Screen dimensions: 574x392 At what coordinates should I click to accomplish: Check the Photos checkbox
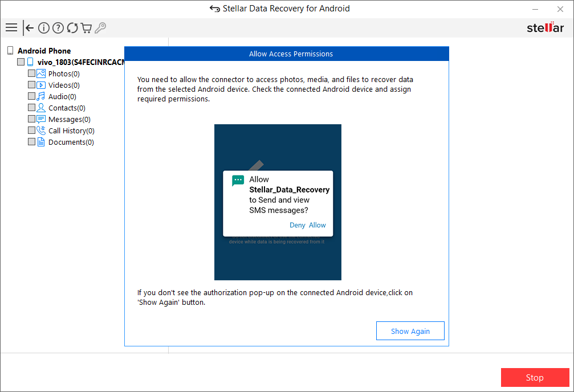click(32, 73)
